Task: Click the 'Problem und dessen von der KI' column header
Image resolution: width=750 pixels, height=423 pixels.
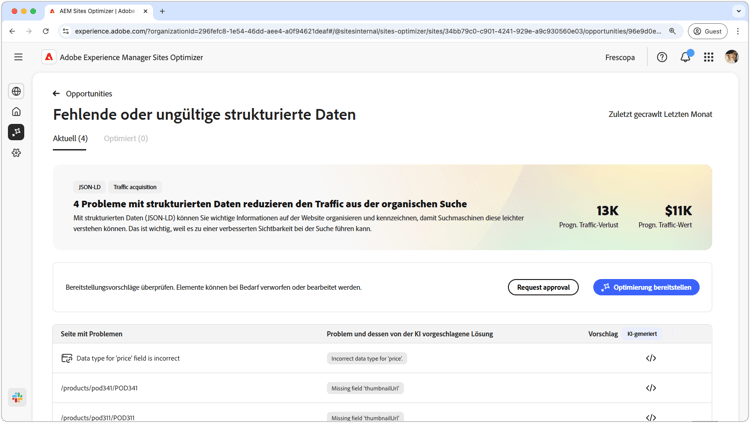Action: click(x=409, y=334)
